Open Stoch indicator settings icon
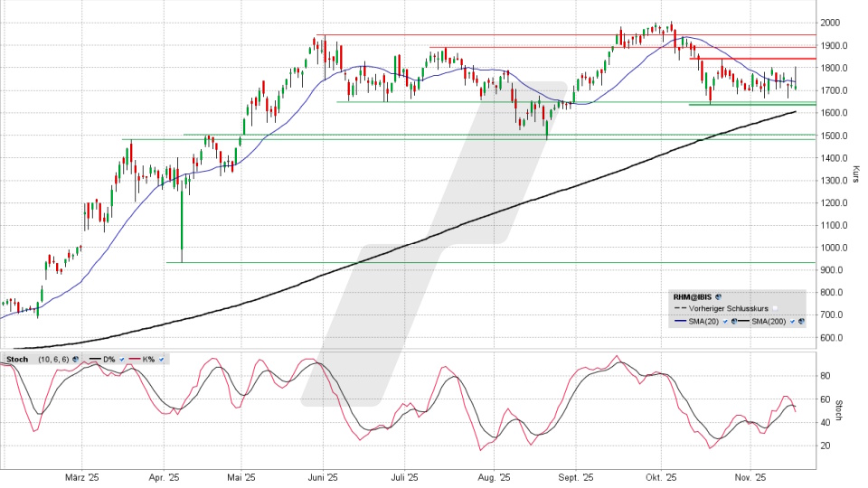Screen dimensions: 868x488 (x=75, y=359)
